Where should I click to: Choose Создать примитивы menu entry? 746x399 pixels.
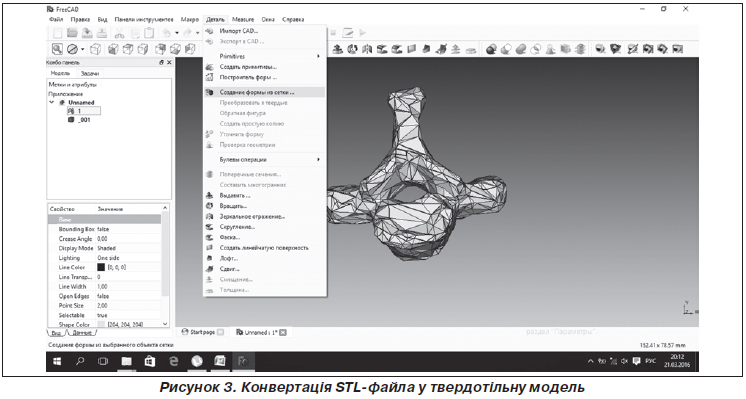point(265,67)
